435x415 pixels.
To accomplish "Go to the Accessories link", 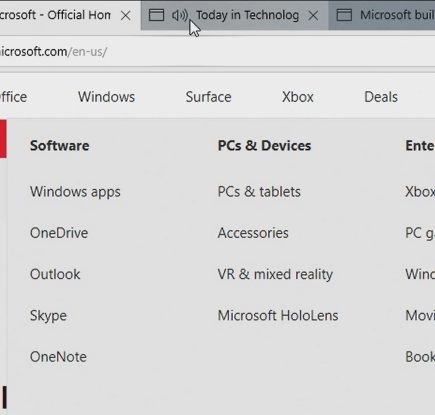I will pyautogui.click(x=253, y=233).
